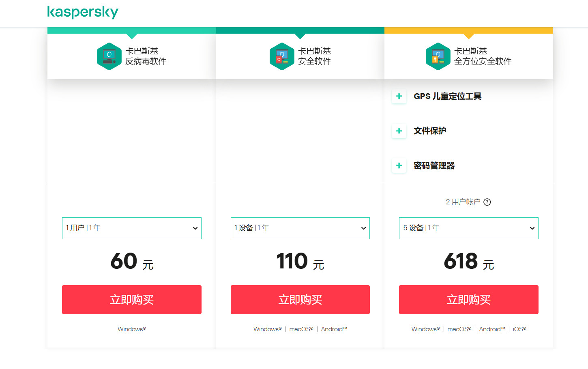Click the 文件保护 feature label
The image size is (588, 369).
(x=430, y=131)
